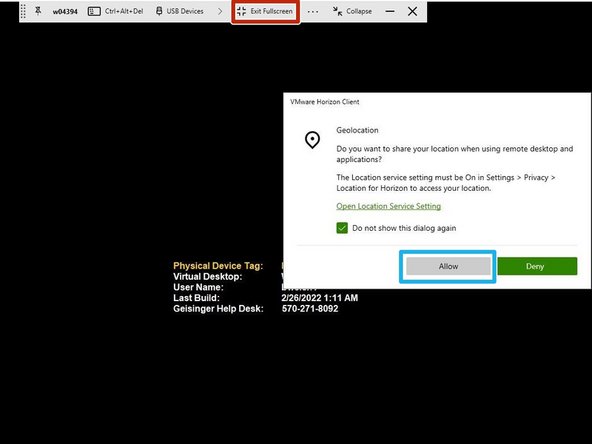Minimize the remote desktop window

click(390, 12)
